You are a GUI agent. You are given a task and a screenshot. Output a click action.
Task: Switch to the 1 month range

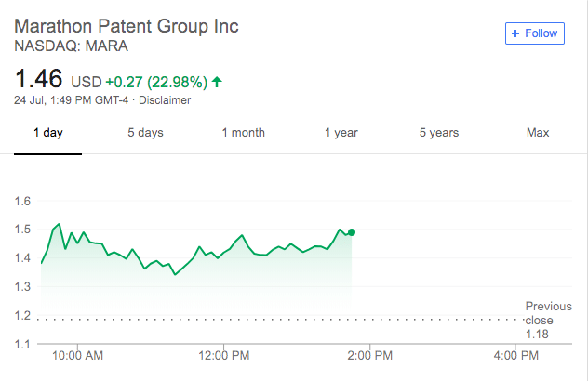(x=243, y=133)
